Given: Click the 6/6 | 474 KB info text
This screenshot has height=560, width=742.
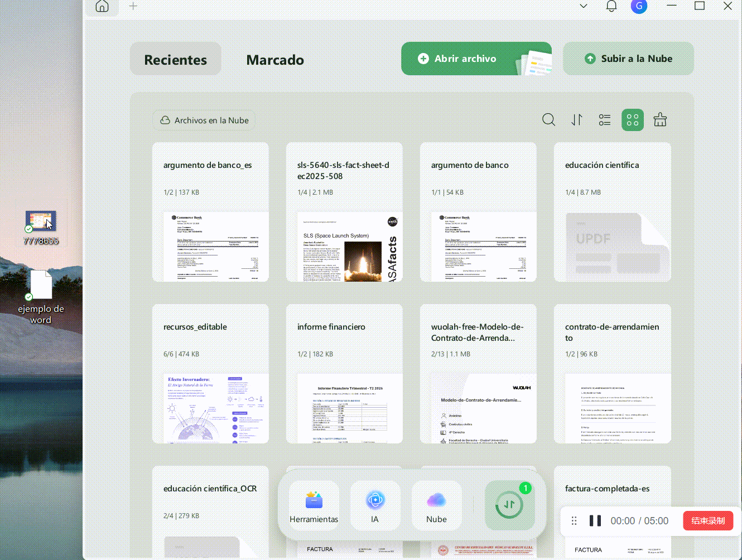Looking at the screenshot, I should 181,354.
